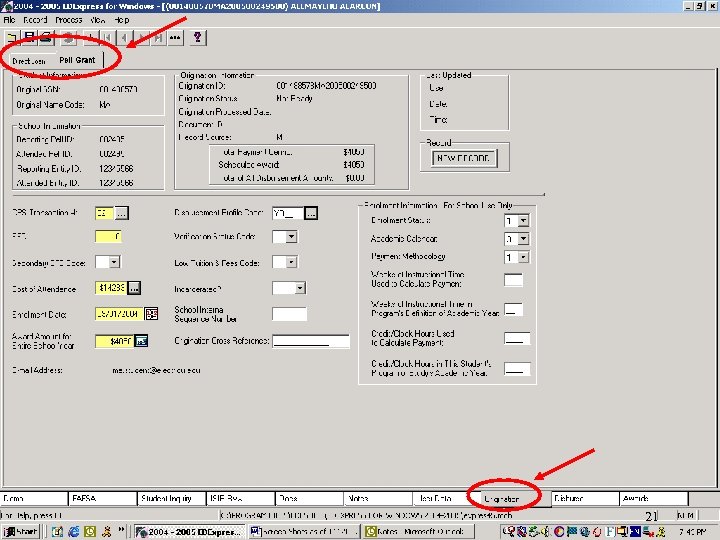This screenshot has height=540, width=720.
Task: Click the Disbursement Profile Code ellipsis button
Action: click(x=311, y=213)
